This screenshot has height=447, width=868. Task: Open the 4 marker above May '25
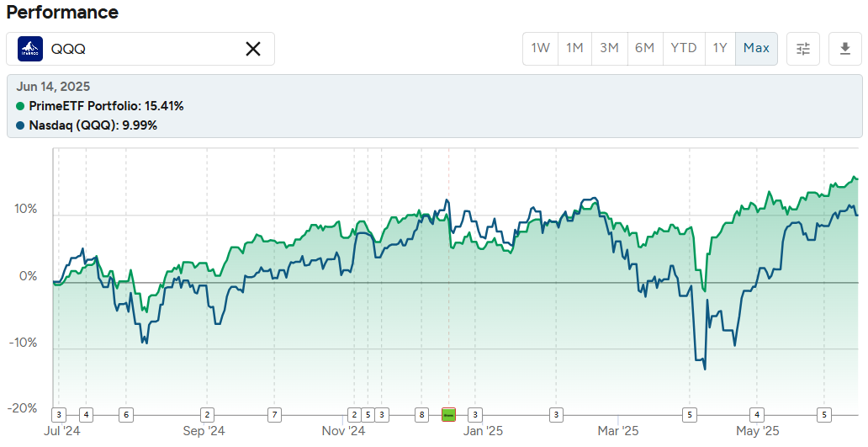(757, 414)
